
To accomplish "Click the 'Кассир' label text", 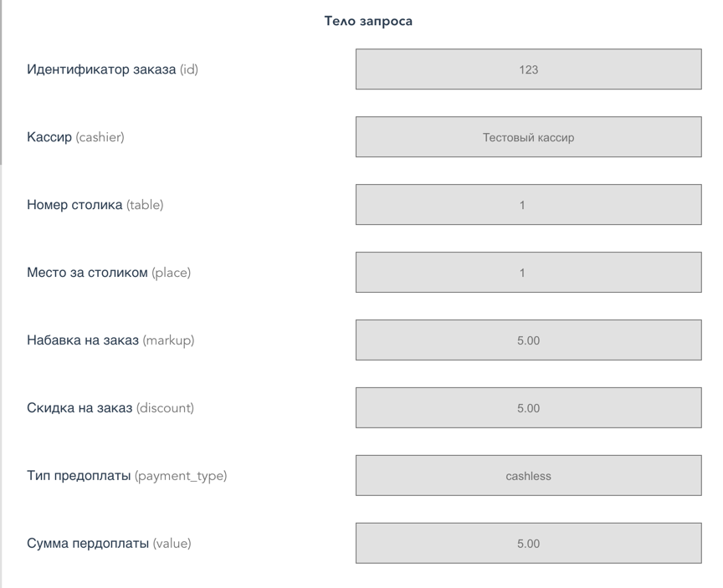I will 49,137.
